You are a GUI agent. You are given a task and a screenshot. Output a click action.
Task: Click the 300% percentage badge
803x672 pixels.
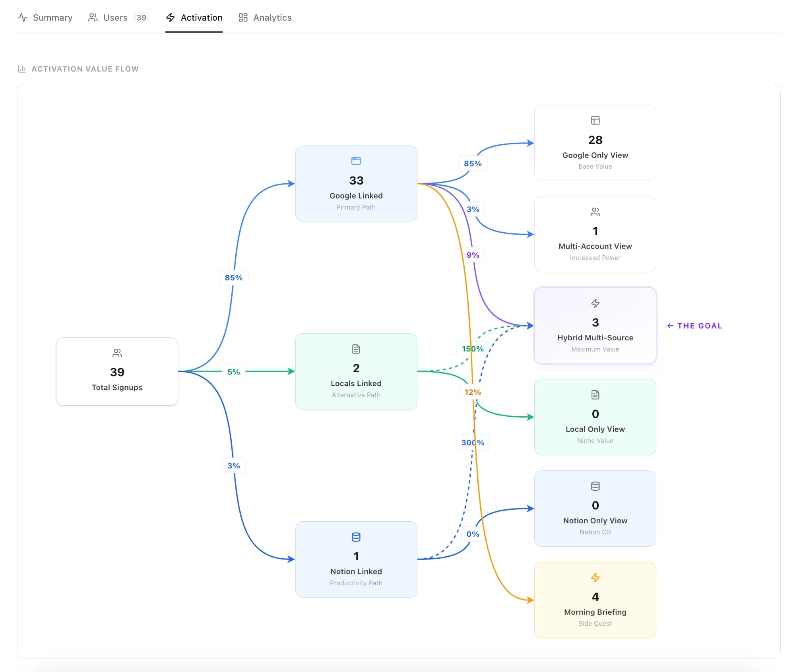coord(473,442)
